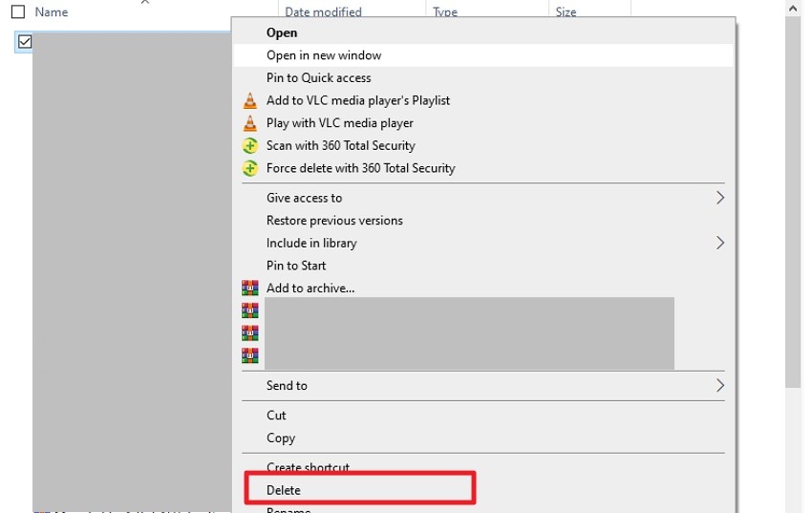Expand the Give access to submenu arrow
Viewport: 812px width, 513px height.
coord(719,198)
